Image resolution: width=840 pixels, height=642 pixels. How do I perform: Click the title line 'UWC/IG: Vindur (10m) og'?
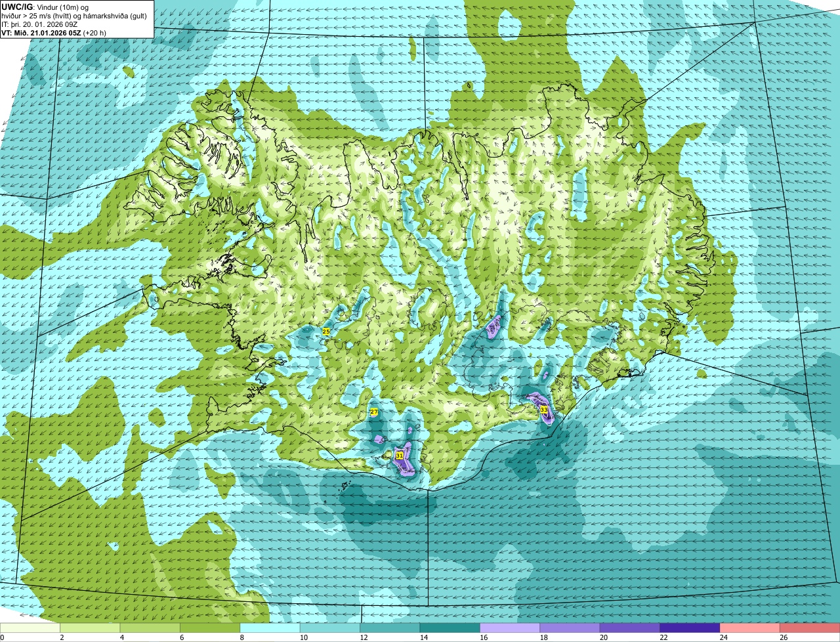click(x=44, y=7)
